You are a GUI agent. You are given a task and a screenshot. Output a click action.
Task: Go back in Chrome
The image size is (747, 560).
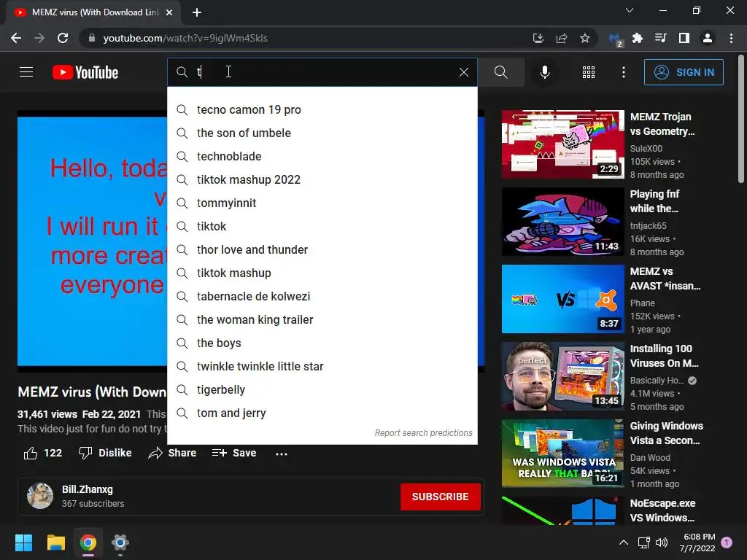pos(16,38)
